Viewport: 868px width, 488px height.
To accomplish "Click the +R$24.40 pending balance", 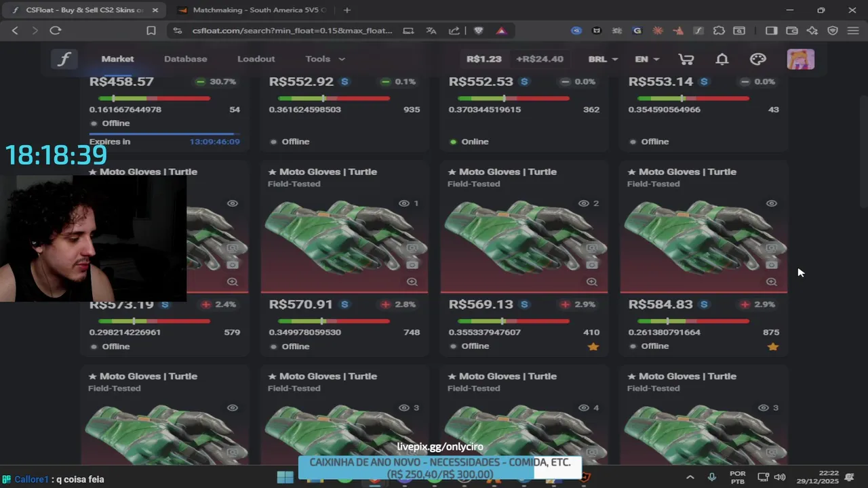I will tap(540, 59).
